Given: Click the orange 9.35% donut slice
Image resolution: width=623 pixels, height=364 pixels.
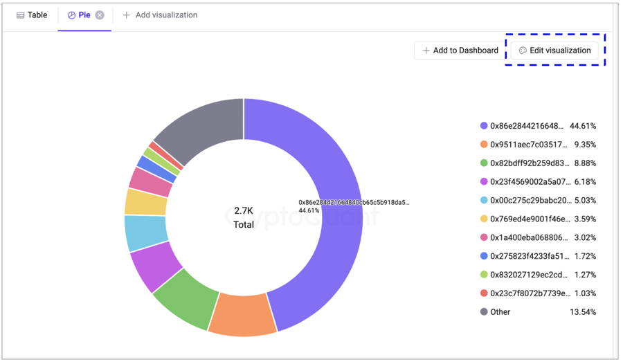Looking at the screenshot, I should tap(240, 315).
